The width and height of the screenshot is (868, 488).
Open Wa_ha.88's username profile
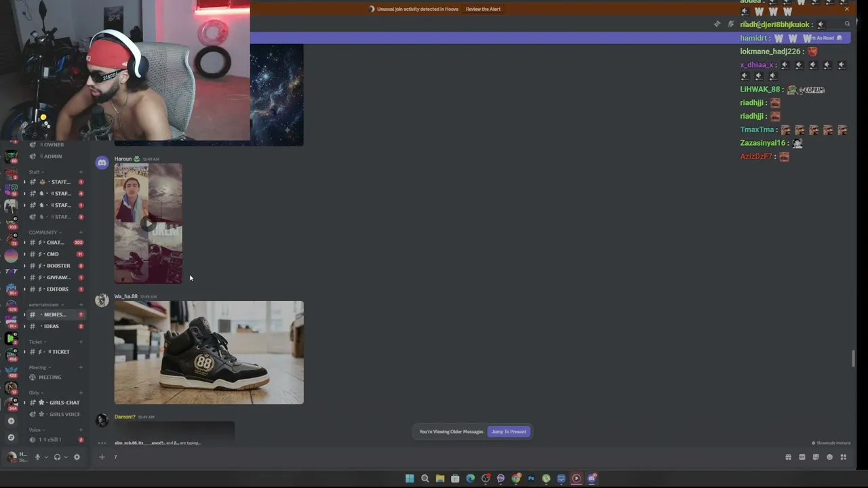pos(126,296)
